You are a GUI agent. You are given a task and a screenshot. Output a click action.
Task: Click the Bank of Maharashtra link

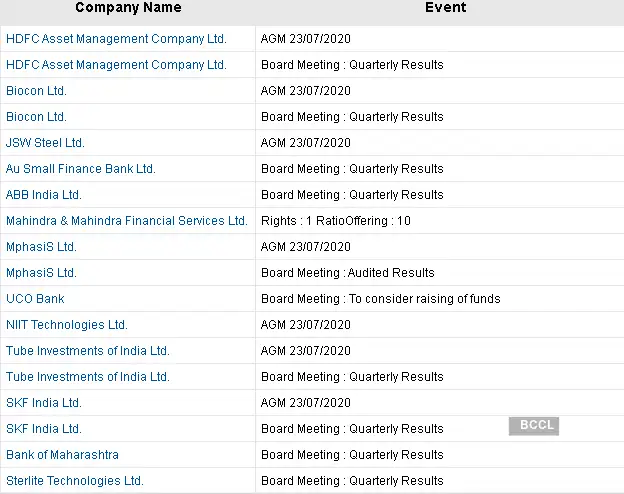(x=62, y=455)
